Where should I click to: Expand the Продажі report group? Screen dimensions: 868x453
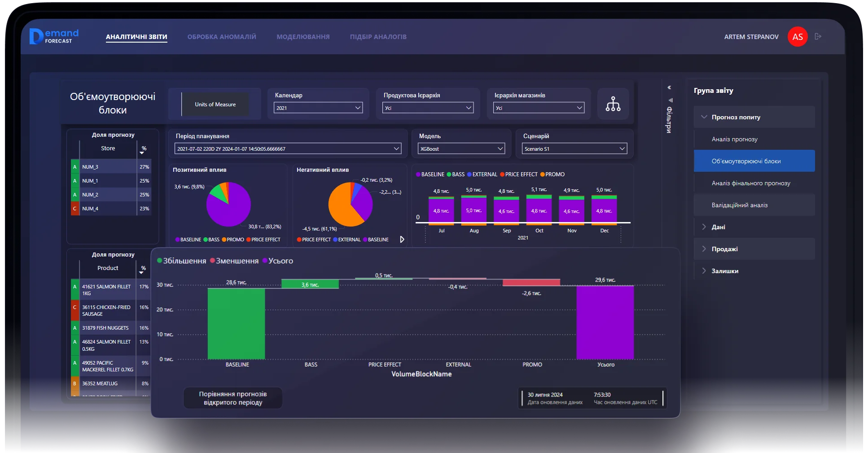click(x=724, y=249)
